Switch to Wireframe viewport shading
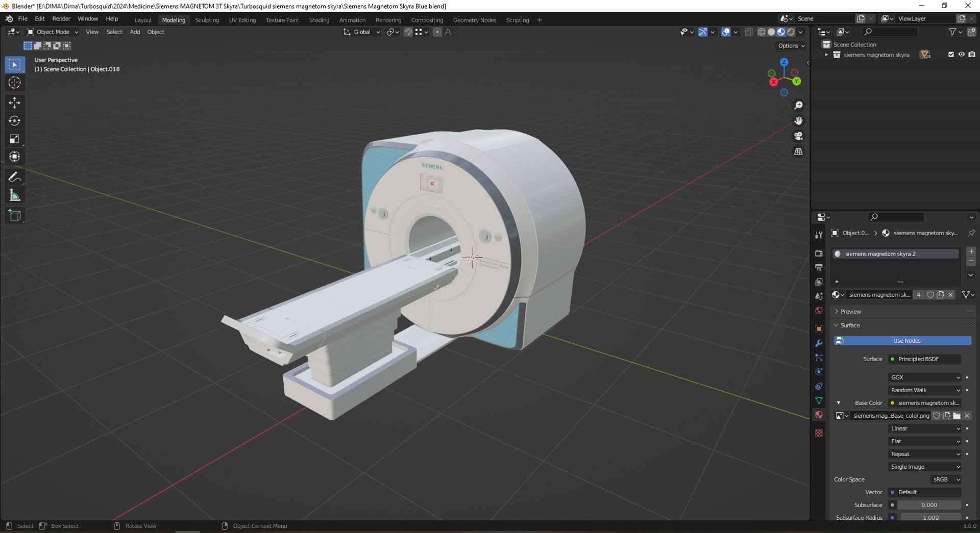The width and height of the screenshot is (980, 533). tap(762, 32)
